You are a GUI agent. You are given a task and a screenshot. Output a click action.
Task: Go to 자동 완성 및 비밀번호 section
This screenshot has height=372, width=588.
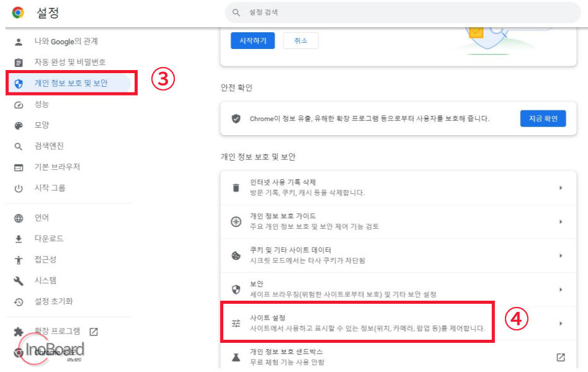[70, 62]
